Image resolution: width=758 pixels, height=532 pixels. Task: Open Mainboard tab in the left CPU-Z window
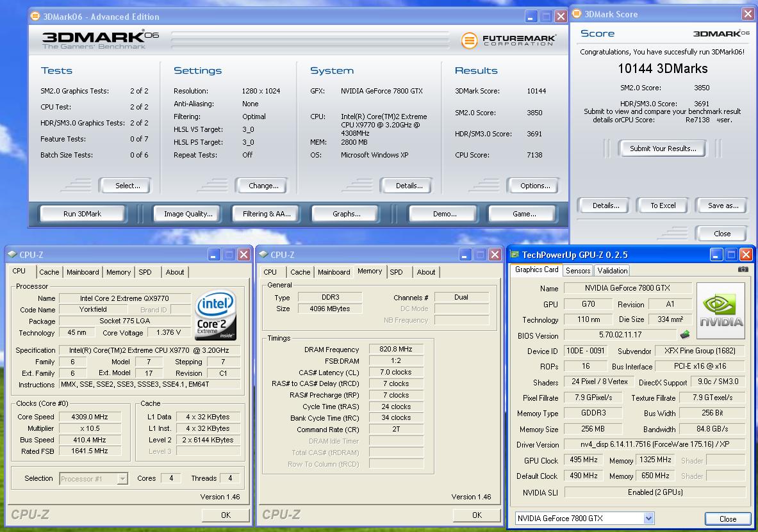[x=83, y=272]
